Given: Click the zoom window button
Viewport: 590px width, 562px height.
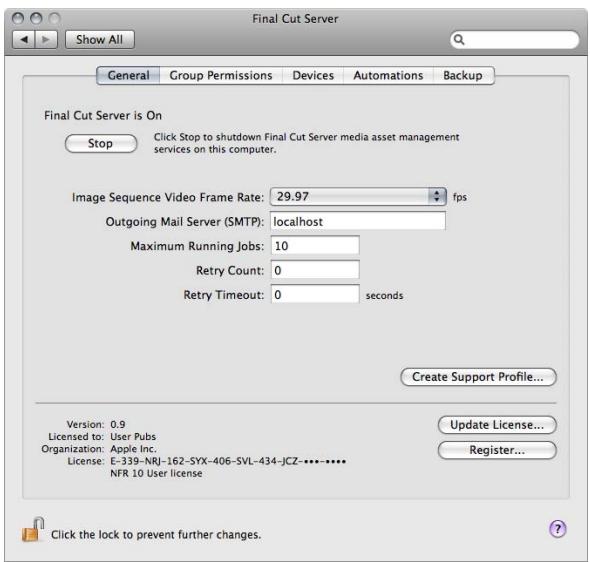Looking at the screenshot, I should tap(55, 18).
